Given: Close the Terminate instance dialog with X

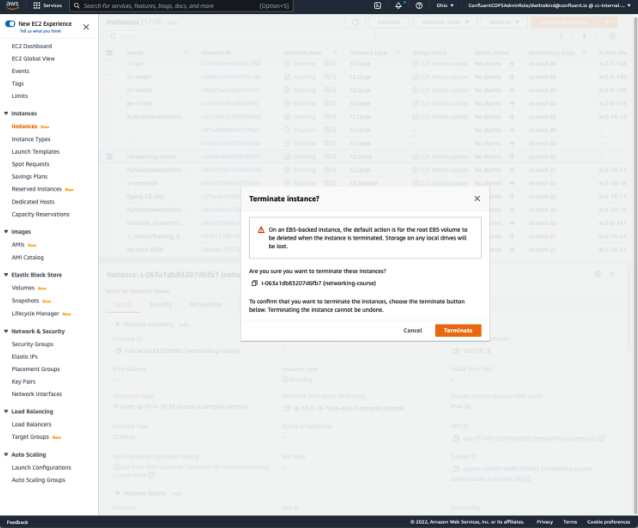Looking at the screenshot, I should 477,199.
